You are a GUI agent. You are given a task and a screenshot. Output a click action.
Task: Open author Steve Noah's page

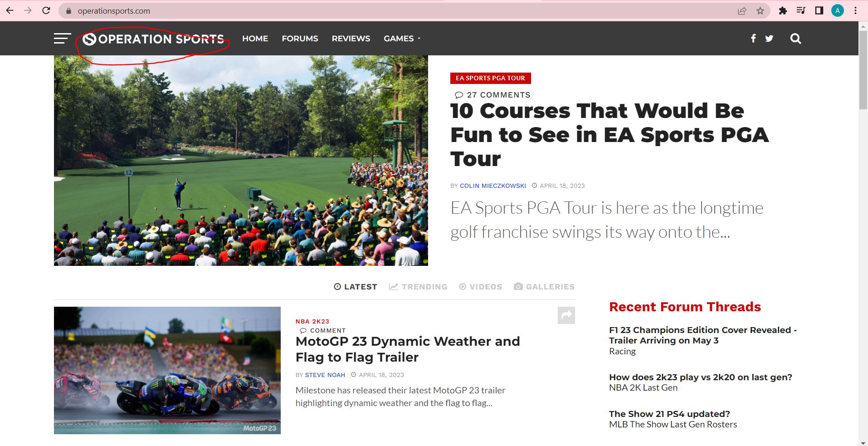(325, 375)
